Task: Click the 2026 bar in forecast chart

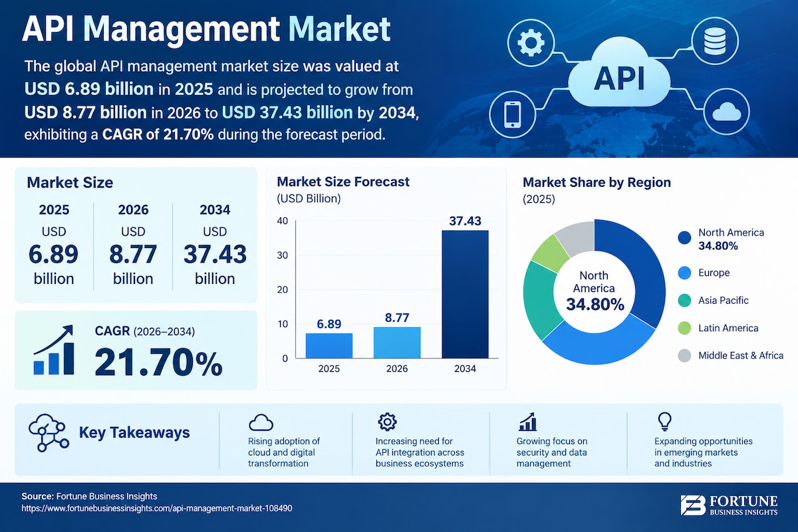Action: click(397, 342)
